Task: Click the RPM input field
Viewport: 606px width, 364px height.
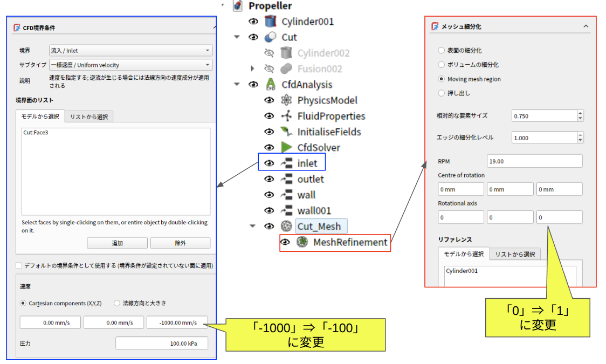Action: [533, 161]
